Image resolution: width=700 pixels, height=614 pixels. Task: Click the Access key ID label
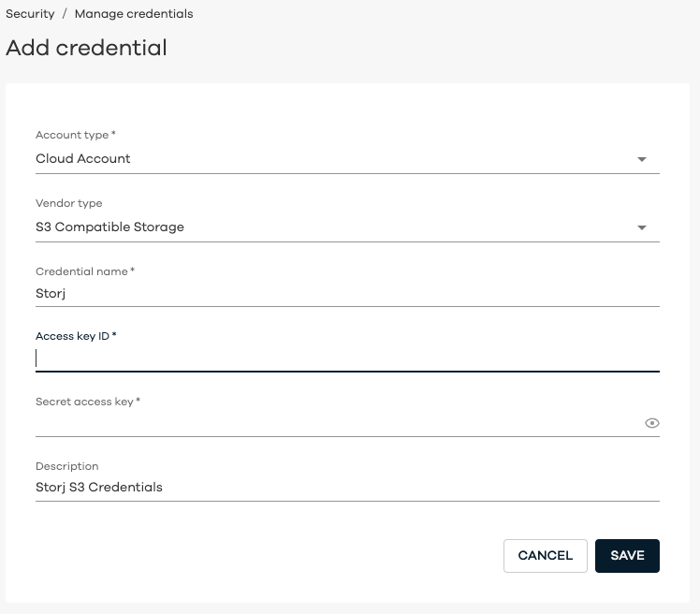pyautogui.click(x=76, y=336)
